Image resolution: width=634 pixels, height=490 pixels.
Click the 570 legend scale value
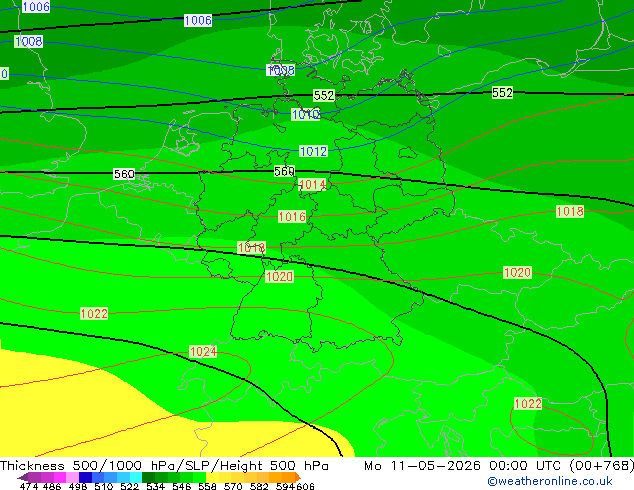coord(232,486)
